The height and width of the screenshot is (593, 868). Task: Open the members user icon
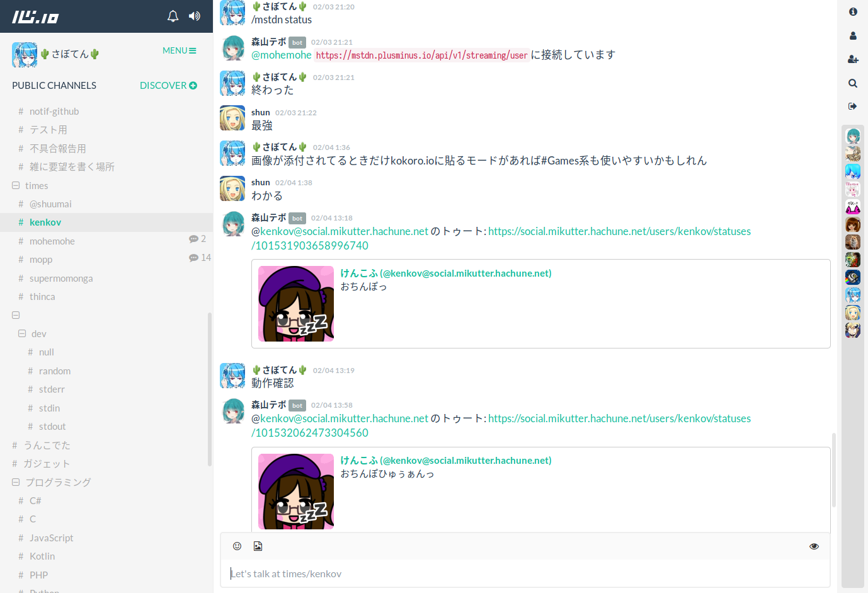pos(853,36)
